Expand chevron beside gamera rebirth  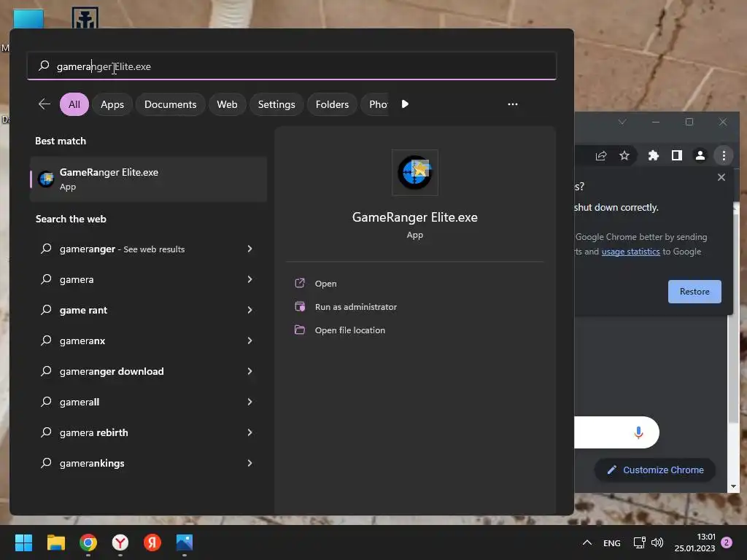pos(249,432)
